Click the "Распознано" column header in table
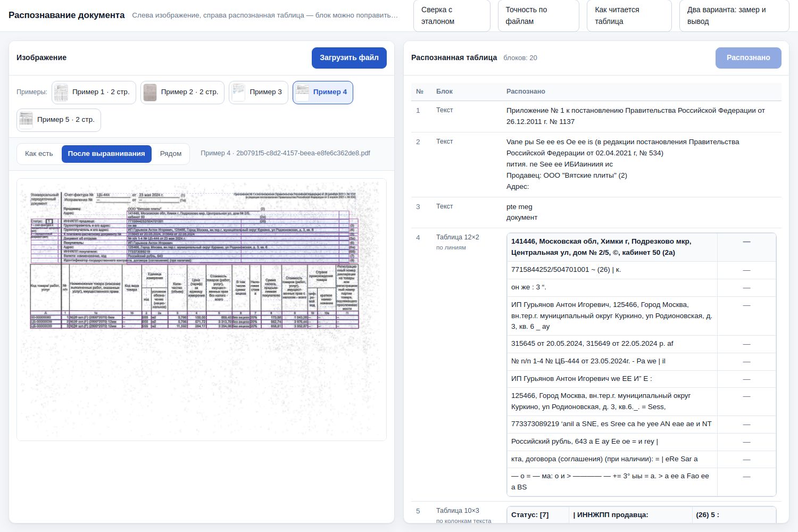 526,92
